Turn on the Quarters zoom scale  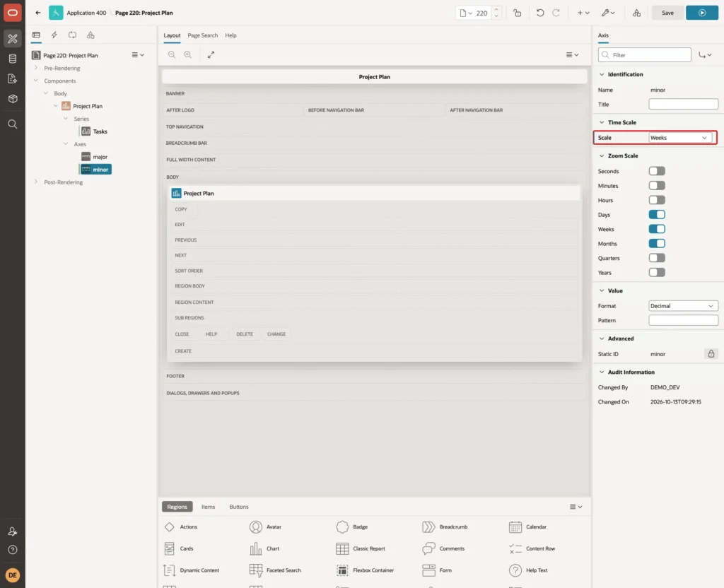(x=657, y=258)
